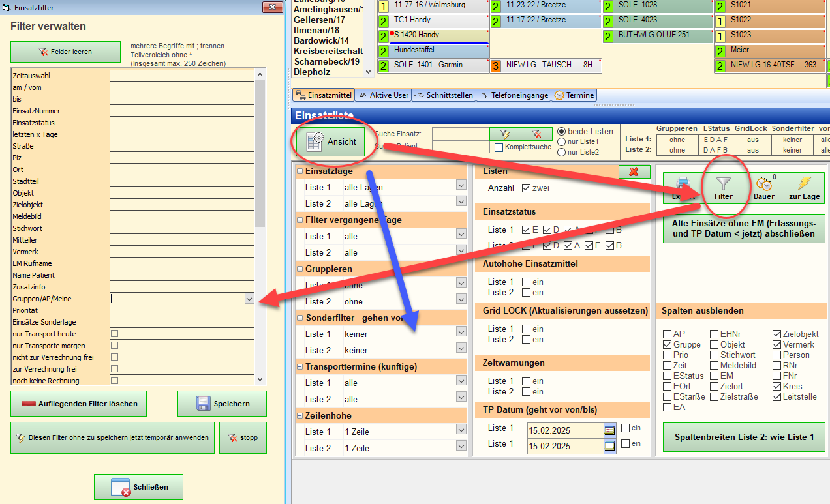
Task: Select the nur Liste1 radio button
Action: [x=561, y=142]
